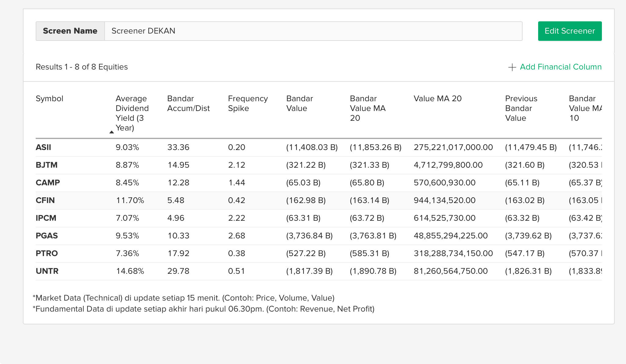This screenshot has height=364, width=626.
Task: Sort by Value MA 20 column header
Action: point(437,98)
